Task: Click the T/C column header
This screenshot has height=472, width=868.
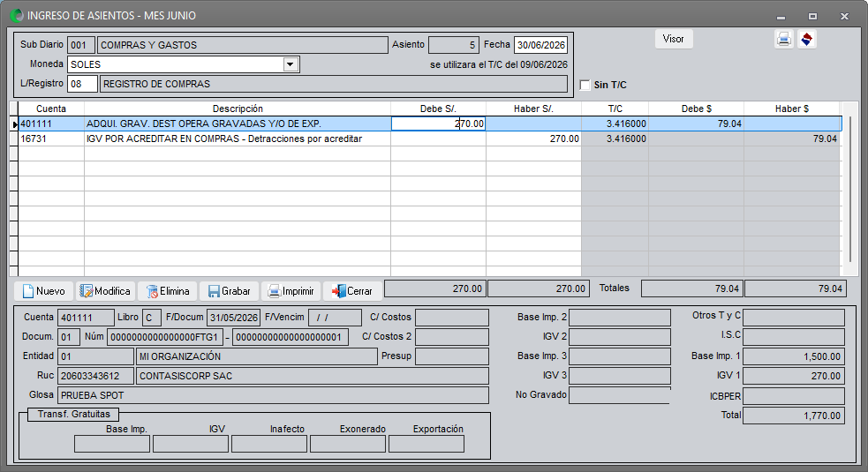Action: (x=615, y=109)
